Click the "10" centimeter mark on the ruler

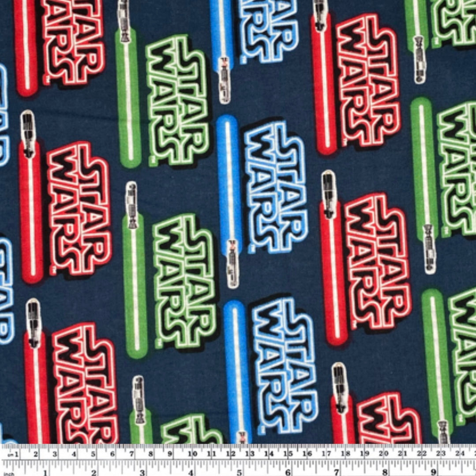(x=192, y=454)
